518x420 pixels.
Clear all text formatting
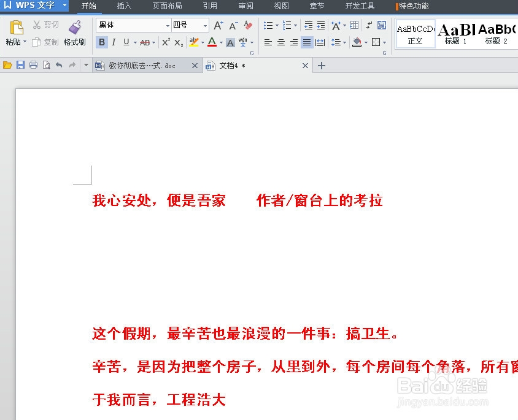click(247, 26)
